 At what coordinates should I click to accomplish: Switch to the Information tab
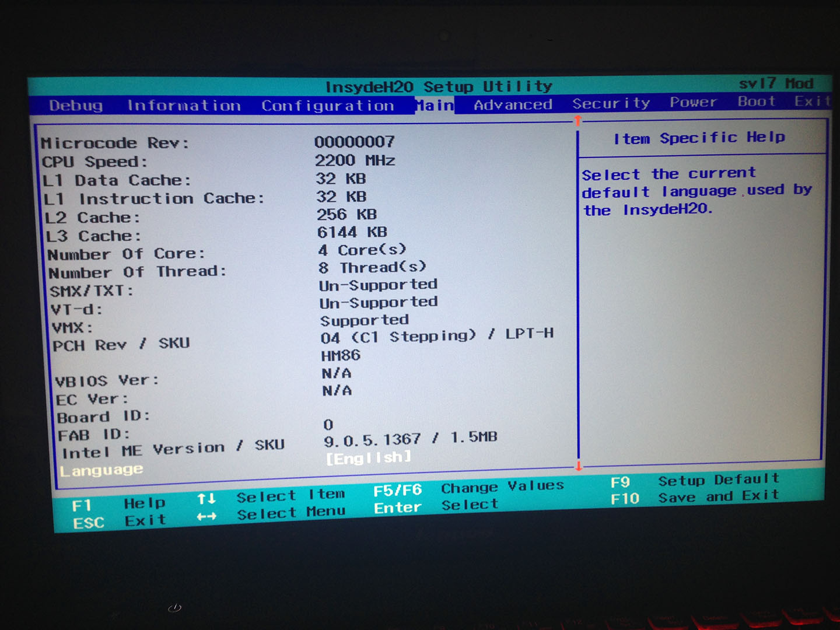click(184, 106)
